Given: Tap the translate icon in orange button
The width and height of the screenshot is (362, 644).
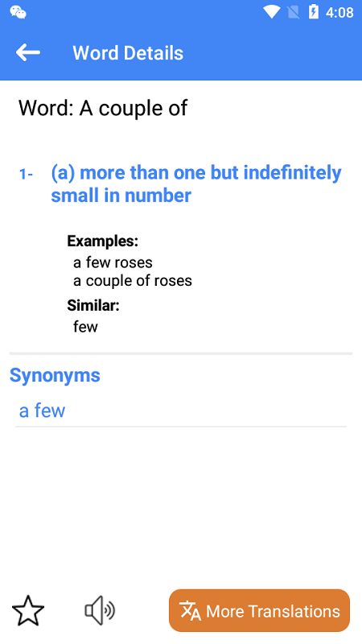Looking at the screenshot, I should [x=191, y=611].
